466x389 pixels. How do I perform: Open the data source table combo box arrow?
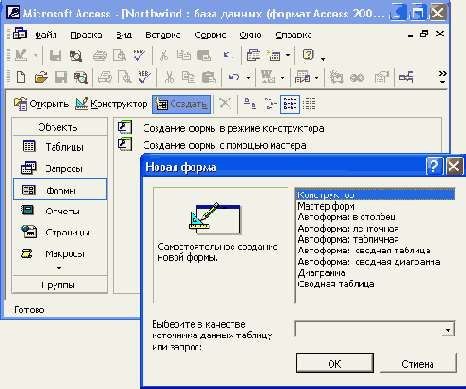[x=448, y=330]
